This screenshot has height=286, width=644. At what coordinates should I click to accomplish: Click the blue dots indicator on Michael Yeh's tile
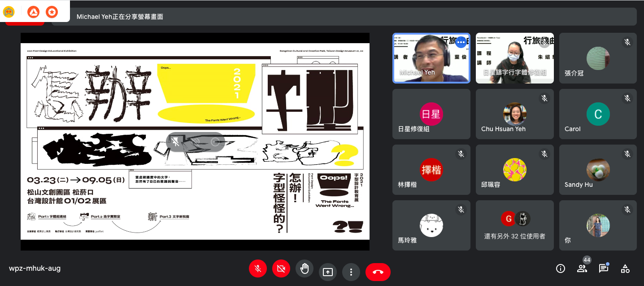[x=461, y=43]
